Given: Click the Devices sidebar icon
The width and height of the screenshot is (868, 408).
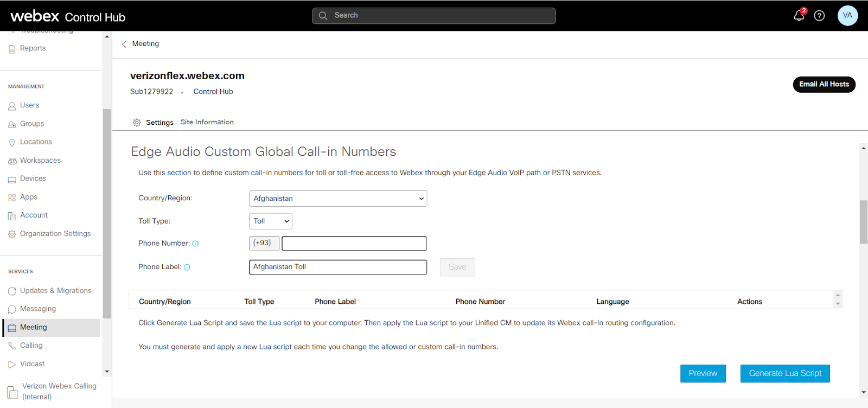Looking at the screenshot, I should 12,179.
